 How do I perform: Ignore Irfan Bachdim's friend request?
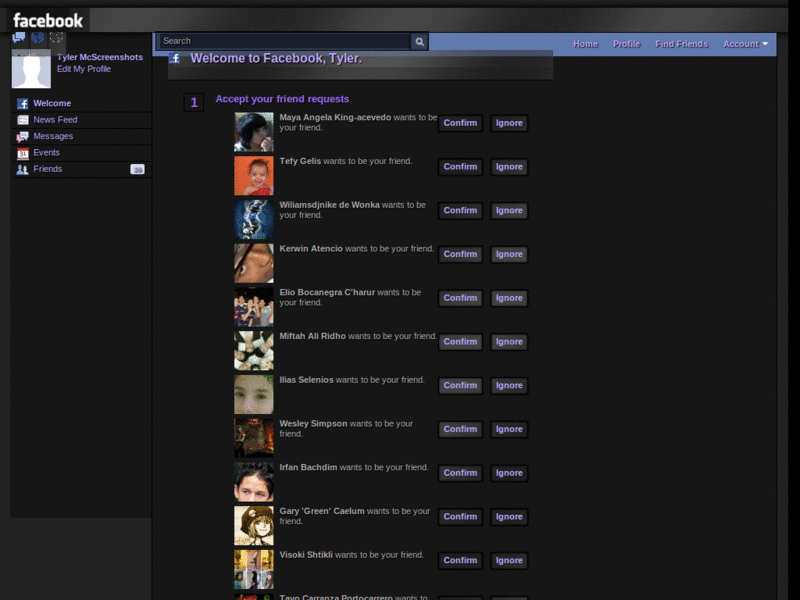509,473
